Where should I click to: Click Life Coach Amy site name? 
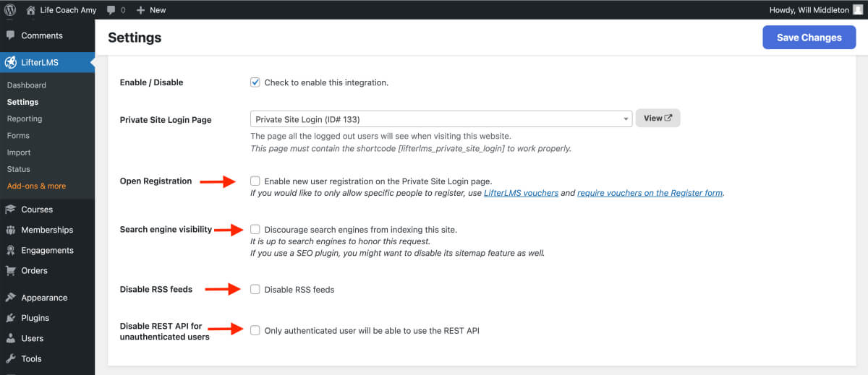tap(69, 10)
